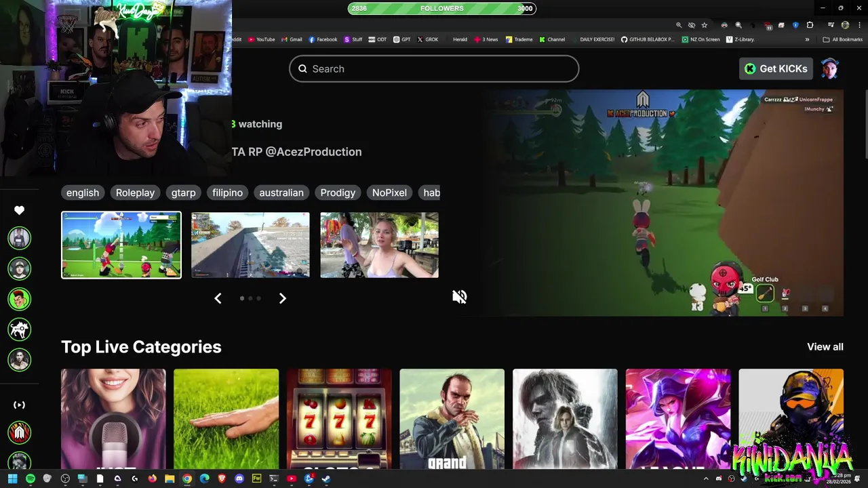Open the first followed channel avatar
The image size is (868, 488).
coord(20,238)
